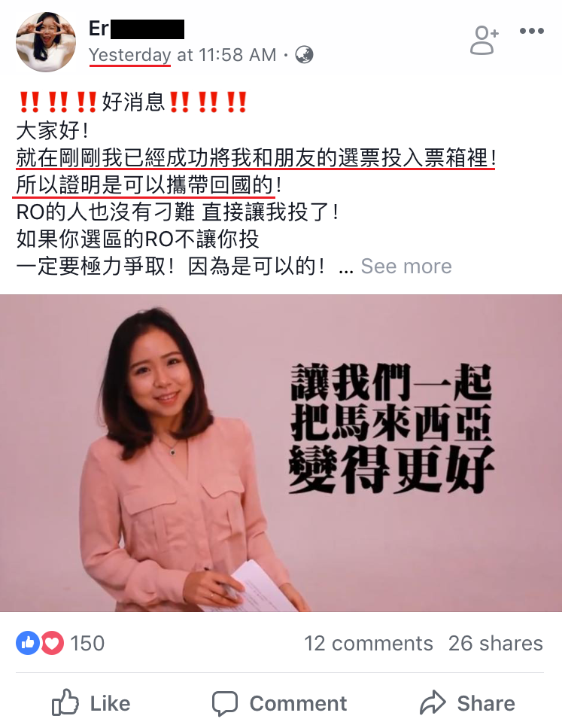Tap the share arrow icon

(433, 702)
